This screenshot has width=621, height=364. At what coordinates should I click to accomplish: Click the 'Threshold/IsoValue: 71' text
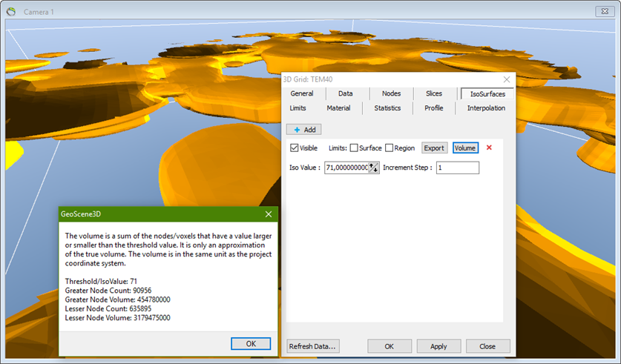pyautogui.click(x=101, y=281)
